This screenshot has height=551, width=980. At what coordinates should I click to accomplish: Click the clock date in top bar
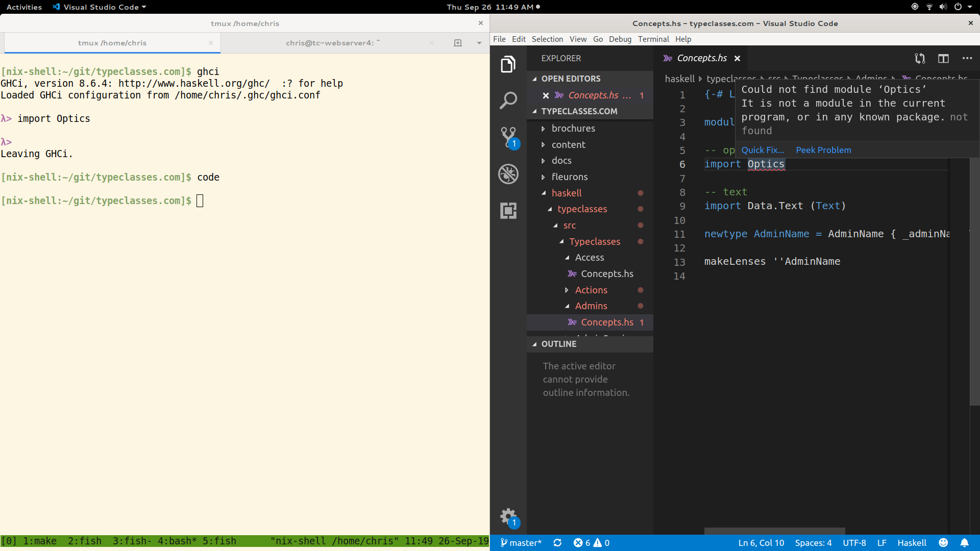[x=490, y=7]
